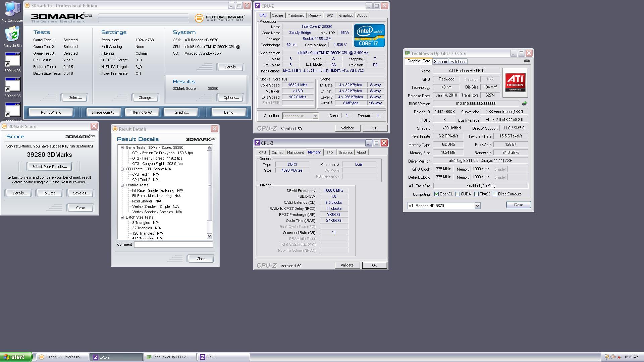The width and height of the screenshot is (644, 362).
Task: Toggle the OpenCL checkbox in GPU-Z
Action: 436,194
